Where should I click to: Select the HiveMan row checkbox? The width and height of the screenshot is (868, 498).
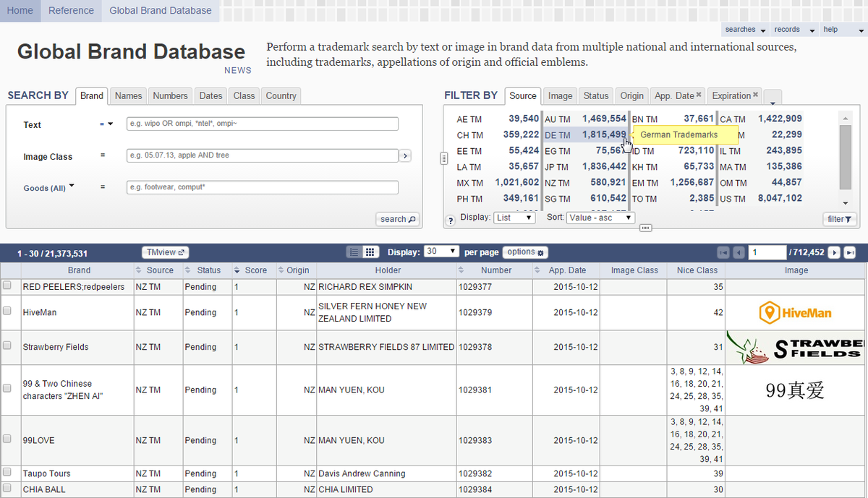pyautogui.click(x=7, y=312)
